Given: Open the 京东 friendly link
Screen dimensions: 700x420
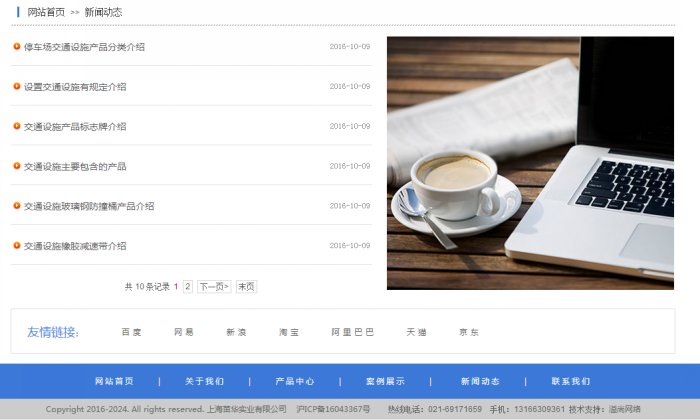Looking at the screenshot, I should click(469, 332).
